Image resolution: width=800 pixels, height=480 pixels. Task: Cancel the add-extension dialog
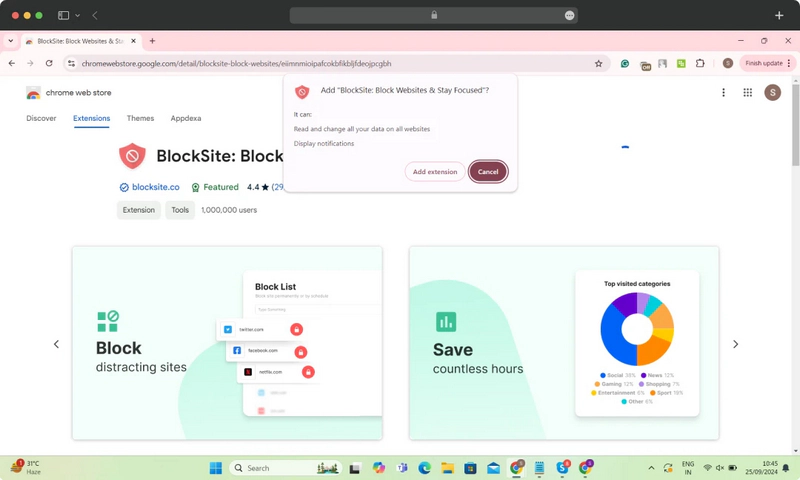click(x=488, y=172)
